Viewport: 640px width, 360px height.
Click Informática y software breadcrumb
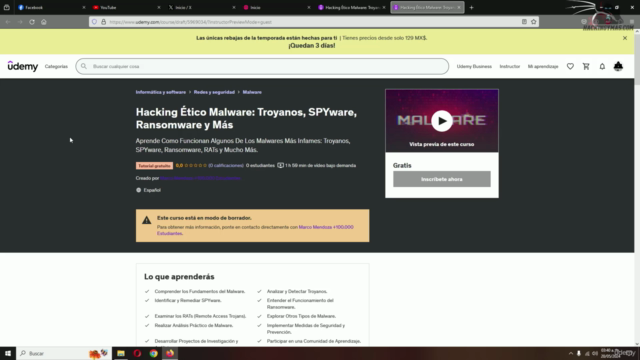click(161, 92)
